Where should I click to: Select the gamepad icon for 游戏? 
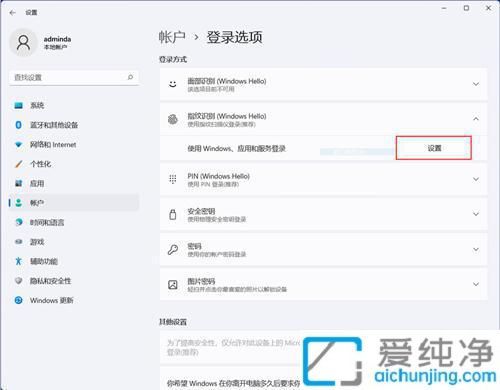pos(19,242)
